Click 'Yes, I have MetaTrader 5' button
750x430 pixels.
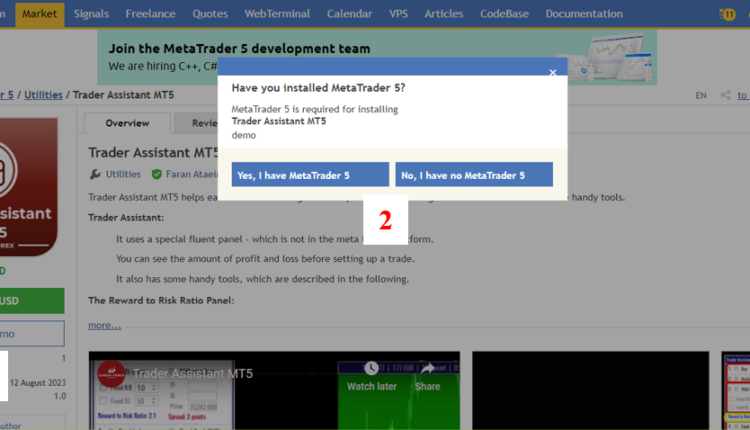coord(310,175)
